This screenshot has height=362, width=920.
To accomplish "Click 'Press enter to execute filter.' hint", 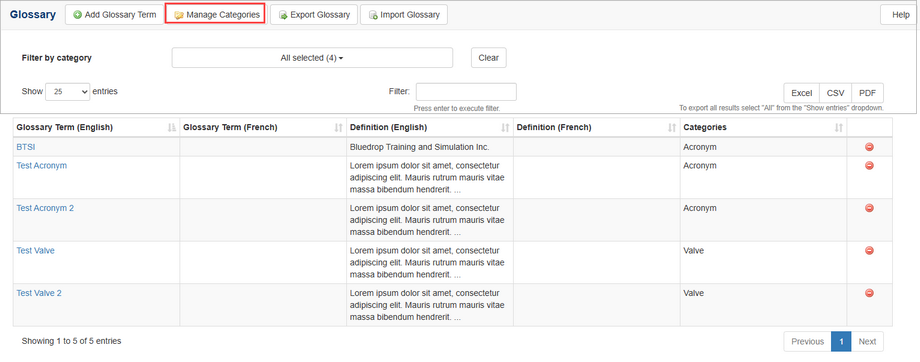I will (457, 109).
